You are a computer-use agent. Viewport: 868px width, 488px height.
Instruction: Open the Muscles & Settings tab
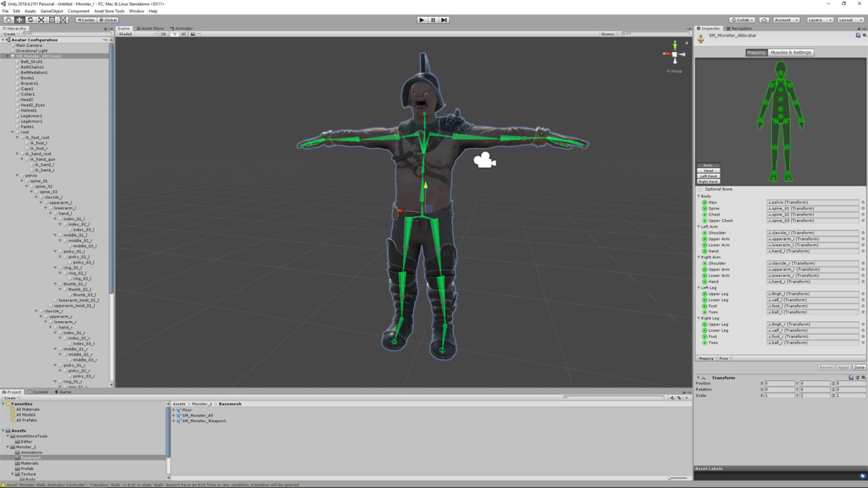(791, 53)
